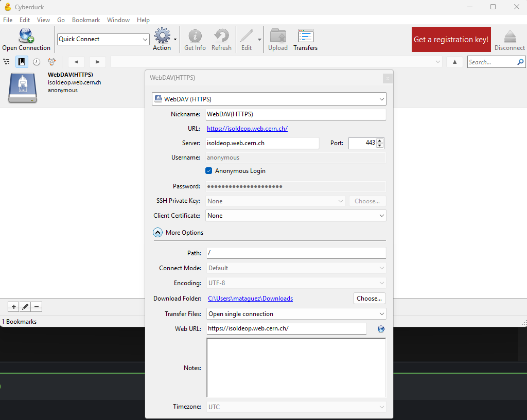This screenshot has height=420, width=527.
Task: Open the isoldeop.web.cern.ch URL link
Action: (x=247, y=129)
